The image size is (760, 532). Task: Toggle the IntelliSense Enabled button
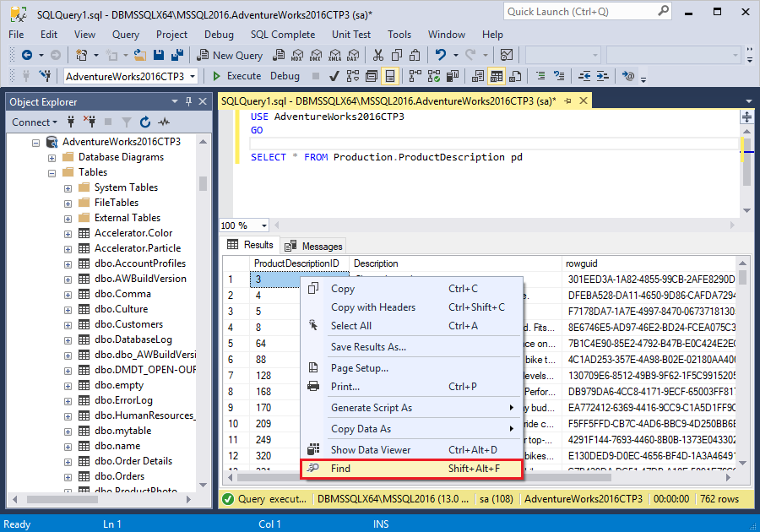point(389,76)
